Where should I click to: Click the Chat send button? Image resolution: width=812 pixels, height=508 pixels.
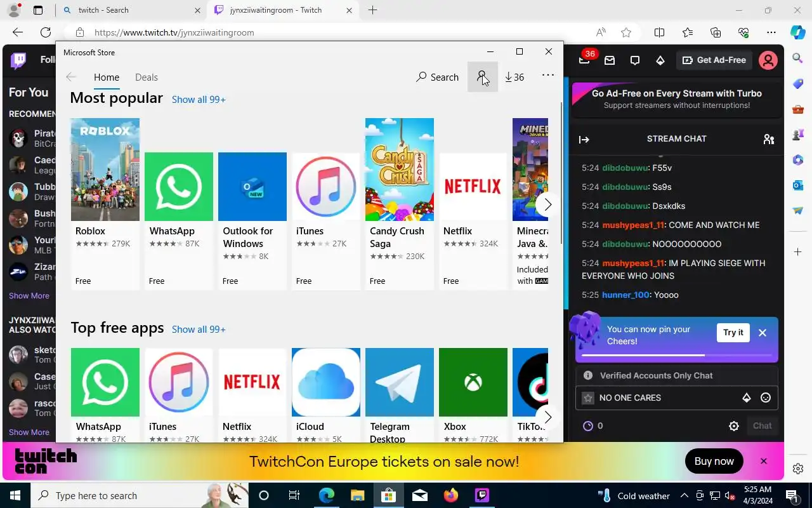(763, 426)
